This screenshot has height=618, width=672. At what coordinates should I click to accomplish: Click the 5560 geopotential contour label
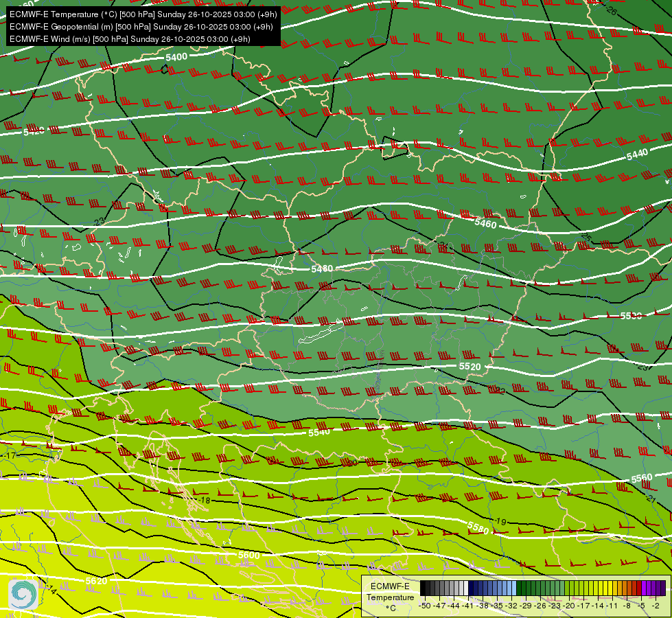642,478
